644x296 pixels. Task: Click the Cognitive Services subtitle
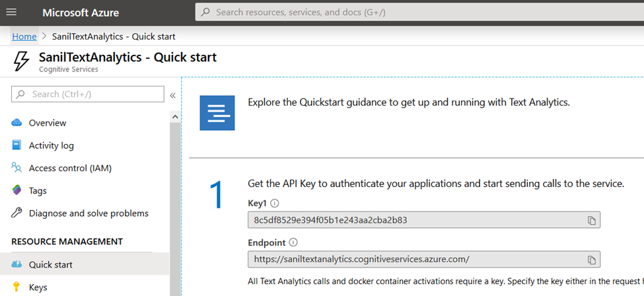click(x=69, y=69)
